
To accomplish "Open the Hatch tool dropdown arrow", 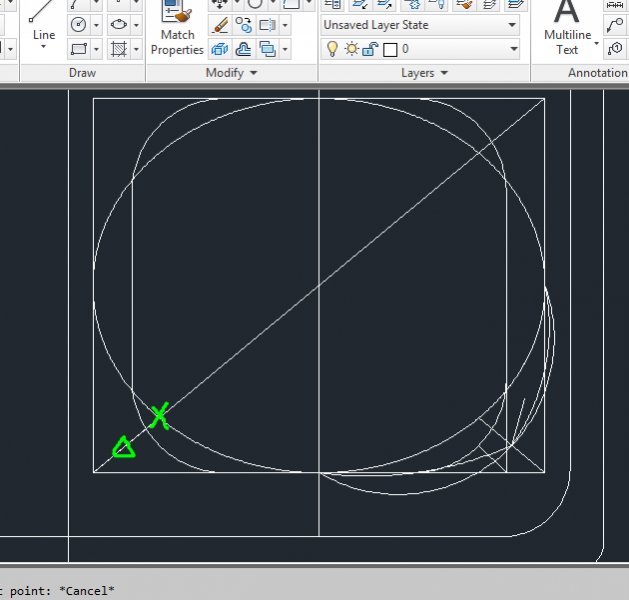I will click(x=136, y=49).
